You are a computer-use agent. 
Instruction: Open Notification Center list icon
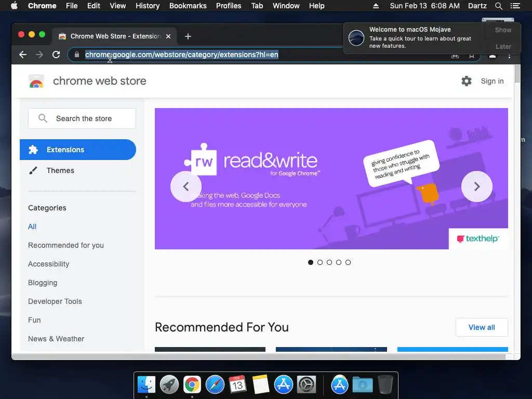515,6
